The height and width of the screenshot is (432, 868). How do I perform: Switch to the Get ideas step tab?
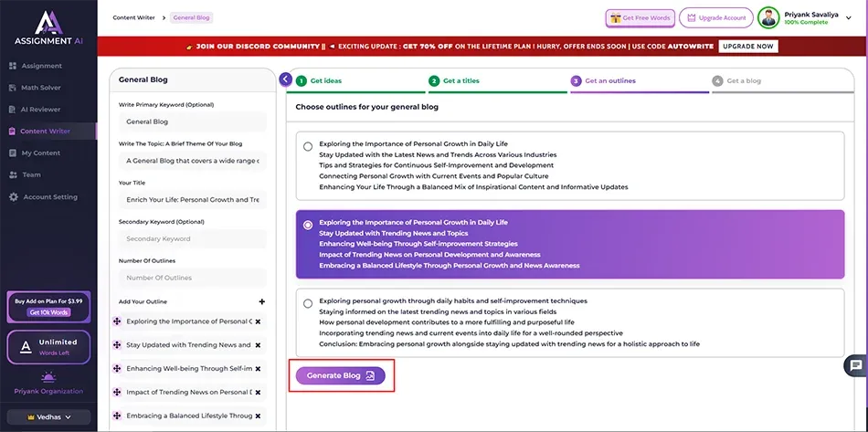(325, 80)
